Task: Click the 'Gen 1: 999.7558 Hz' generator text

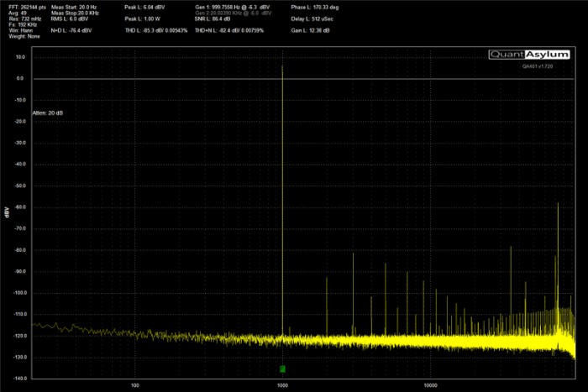Action: [x=233, y=7]
